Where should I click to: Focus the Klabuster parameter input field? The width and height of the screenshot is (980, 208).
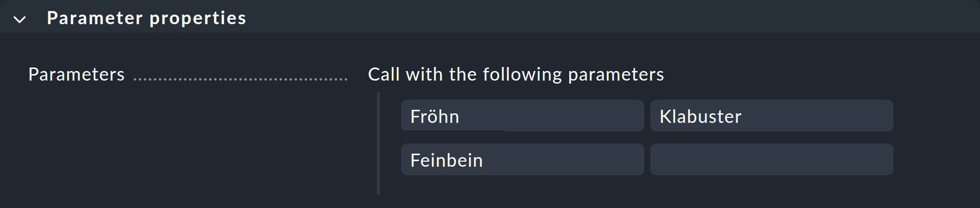771,116
